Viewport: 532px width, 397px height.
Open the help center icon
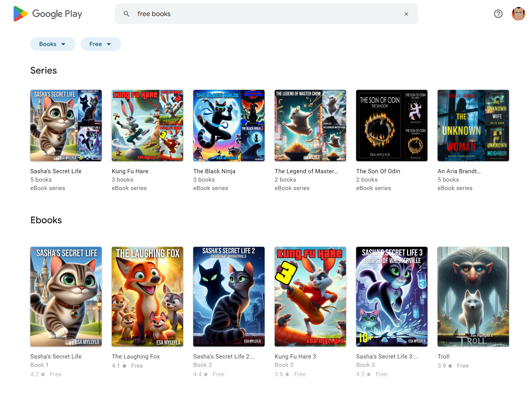pyautogui.click(x=498, y=14)
